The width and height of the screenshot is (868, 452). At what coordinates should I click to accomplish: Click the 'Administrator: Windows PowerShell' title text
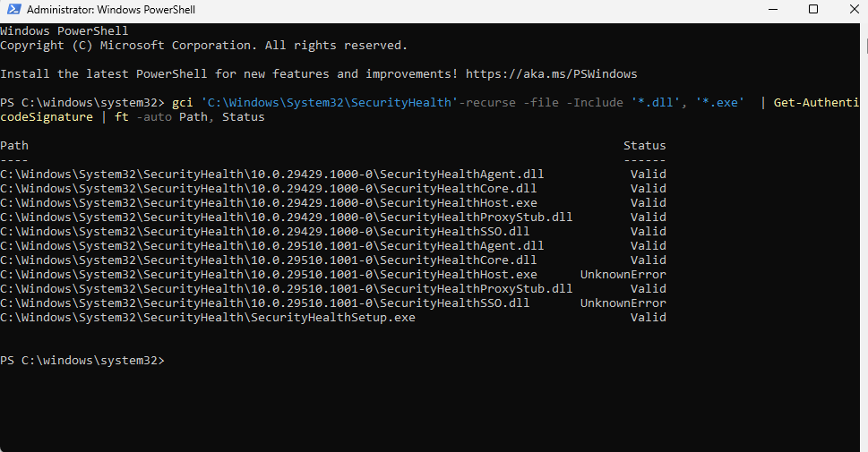[111, 10]
